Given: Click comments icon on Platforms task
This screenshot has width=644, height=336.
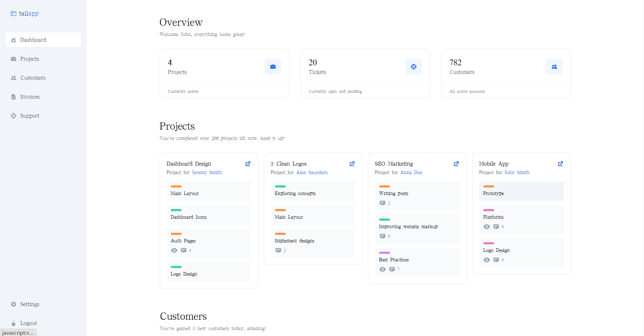Looking at the screenshot, I should [x=496, y=227].
